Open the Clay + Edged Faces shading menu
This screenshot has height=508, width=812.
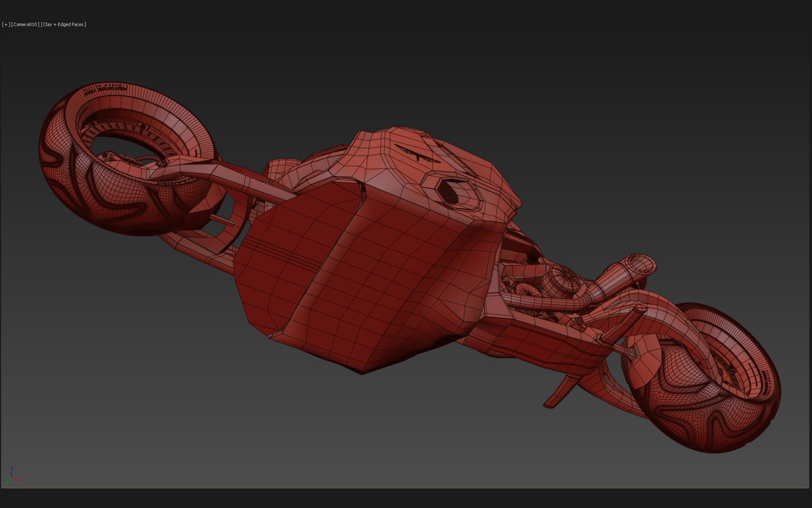click(x=64, y=24)
